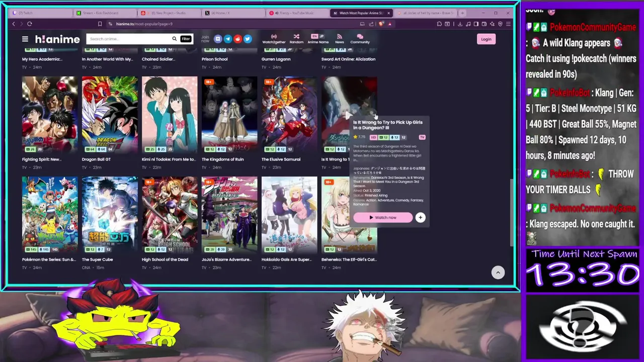Open The Kingdoms of Ruin poster
This screenshot has width=644, height=362.
pyautogui.click(x=229, y=115)
